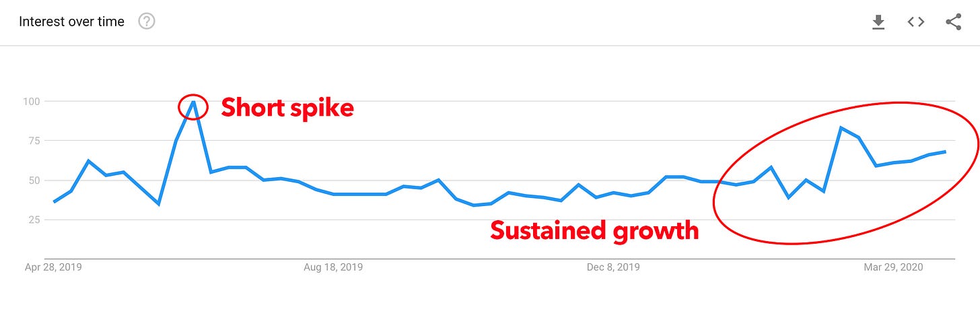Click the second-highest peak inside the red ellipse
980x332 pixels.
point(841,128)
